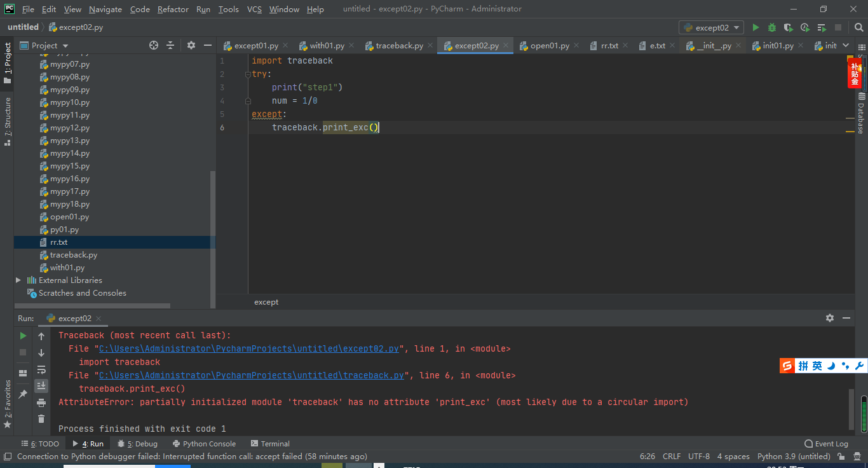Switch to the traceback.py editor tab
868x468 pixels.
point(399,46)
